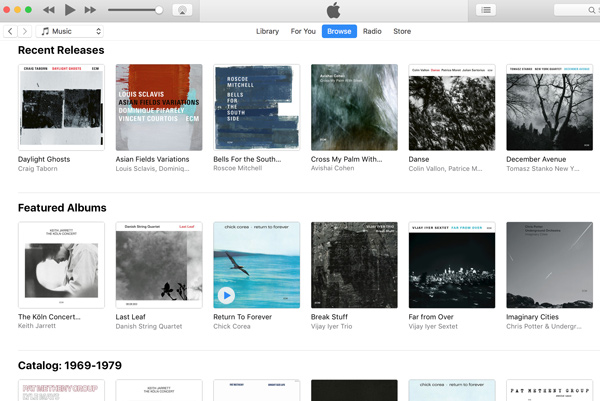This screenshot has width=600, height=401.
Task: Open the Imaginary Cities album cover
Action: click(x=549, y=265)
